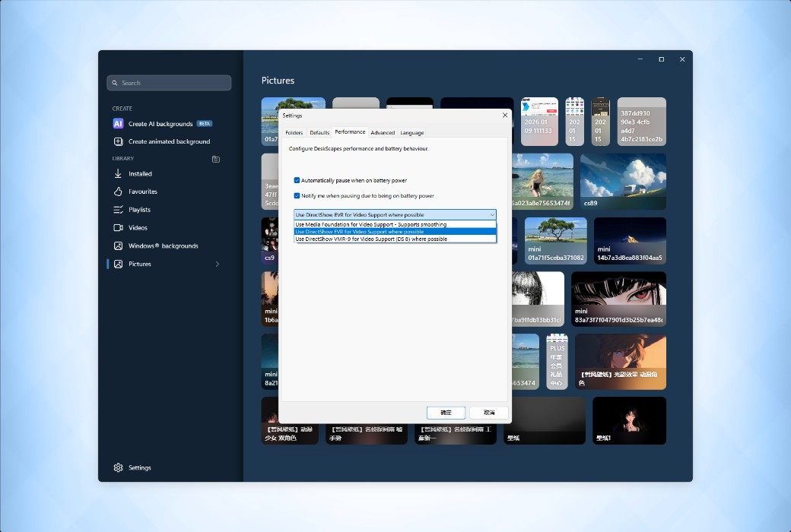The height and width of the screenshot is (532, 791).
Task: Minimize the DeskScapes window
Action: tap(640, 59)
